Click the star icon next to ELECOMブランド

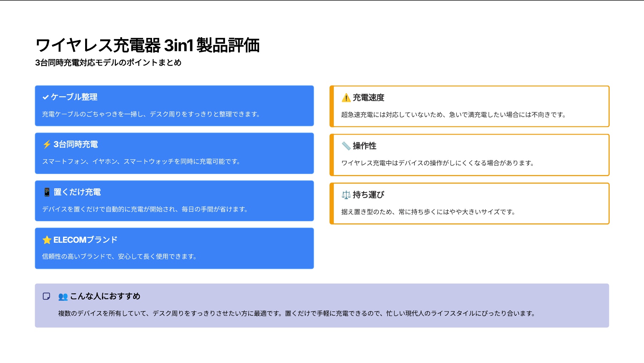click(x=47, y=240)
